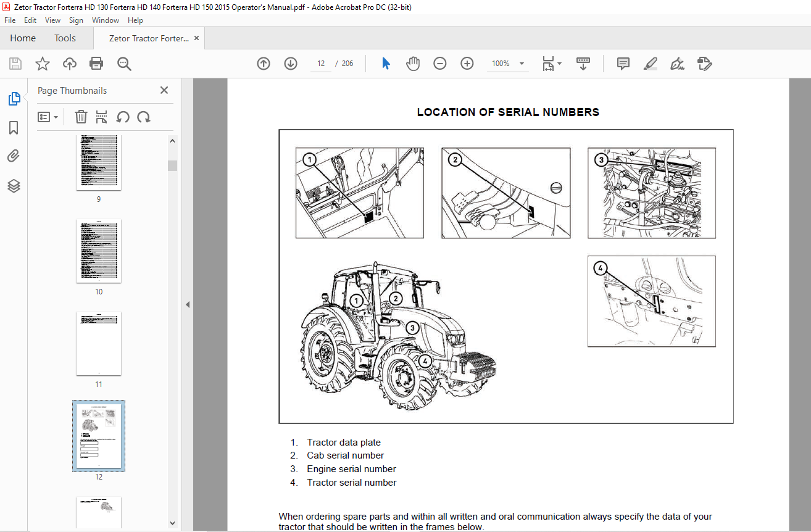Click the 'Engine serial number' text

click(x=352, y=469)
